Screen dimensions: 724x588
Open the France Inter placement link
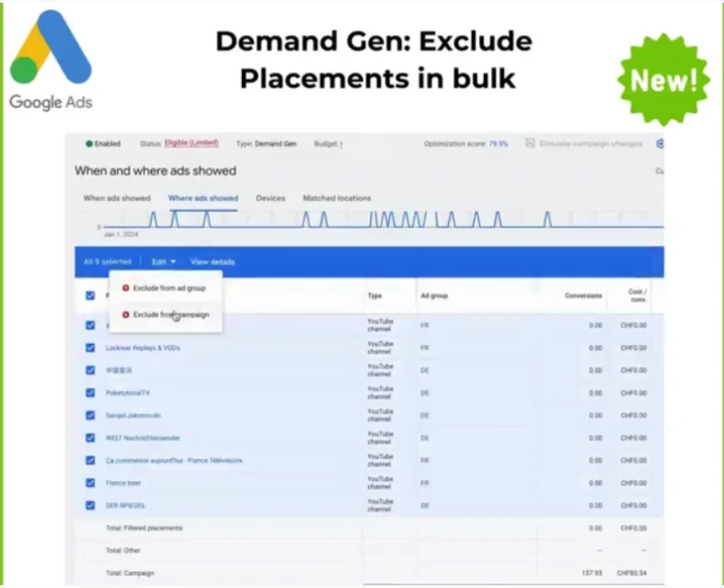click(123, 483)
